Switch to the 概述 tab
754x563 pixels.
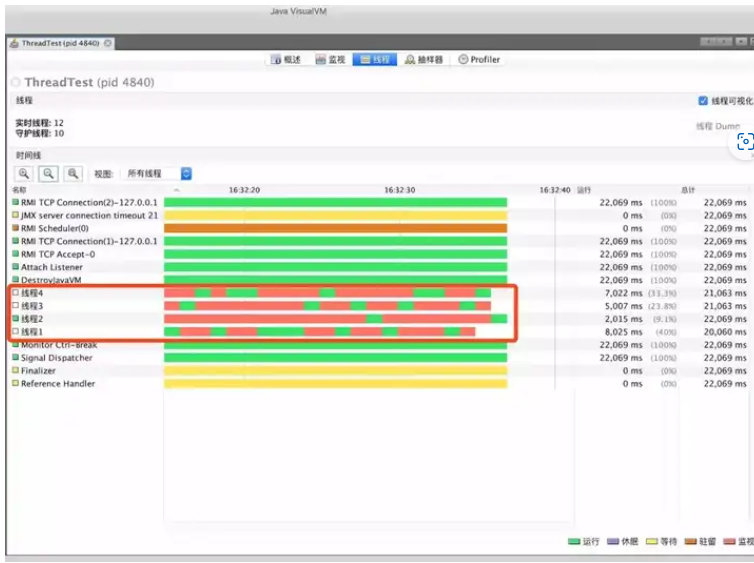pos(286,60)
